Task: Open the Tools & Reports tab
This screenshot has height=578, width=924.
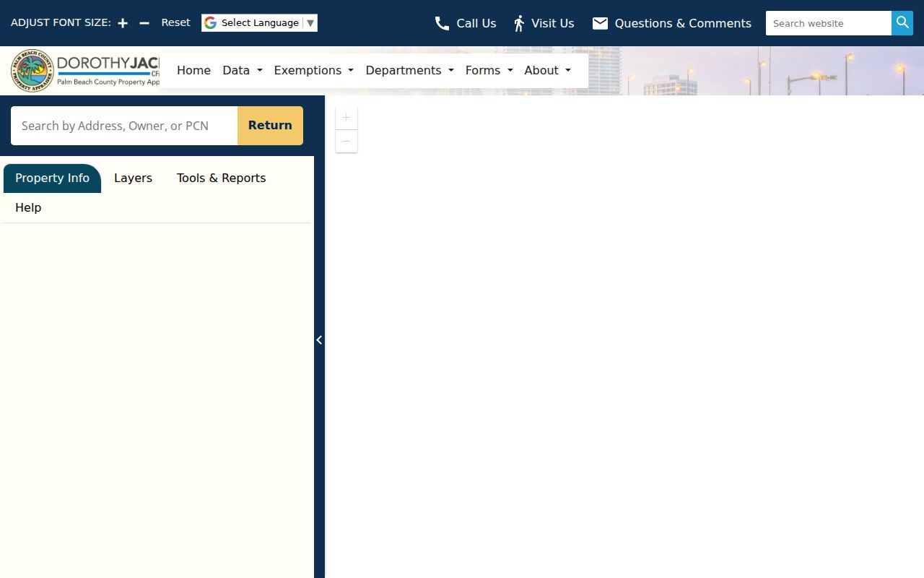Action: point(222,178)
